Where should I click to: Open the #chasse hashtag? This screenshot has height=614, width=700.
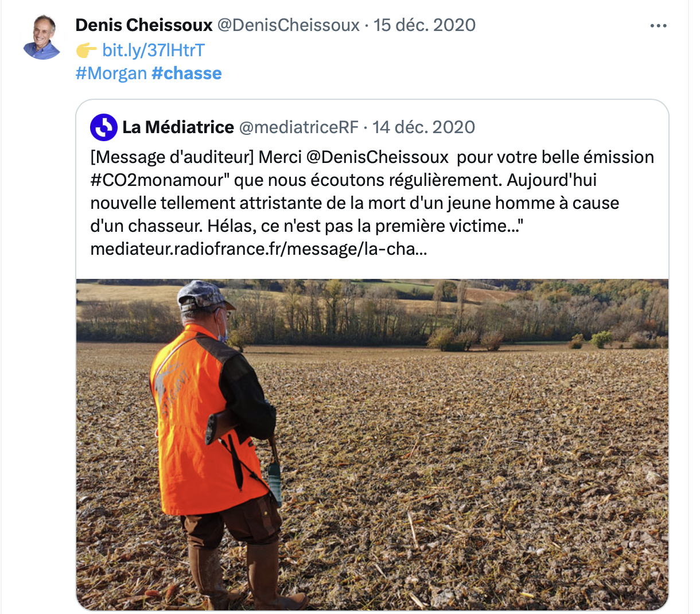coord(186,73)
